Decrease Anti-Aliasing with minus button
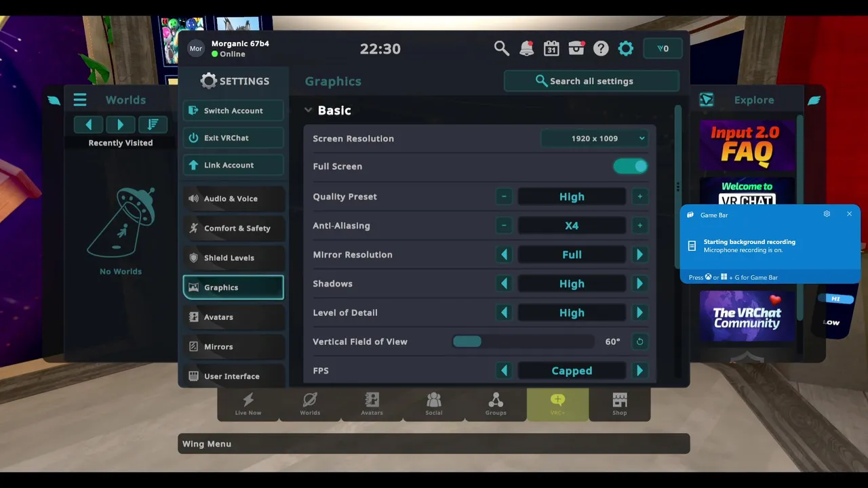 pos(504,226)
